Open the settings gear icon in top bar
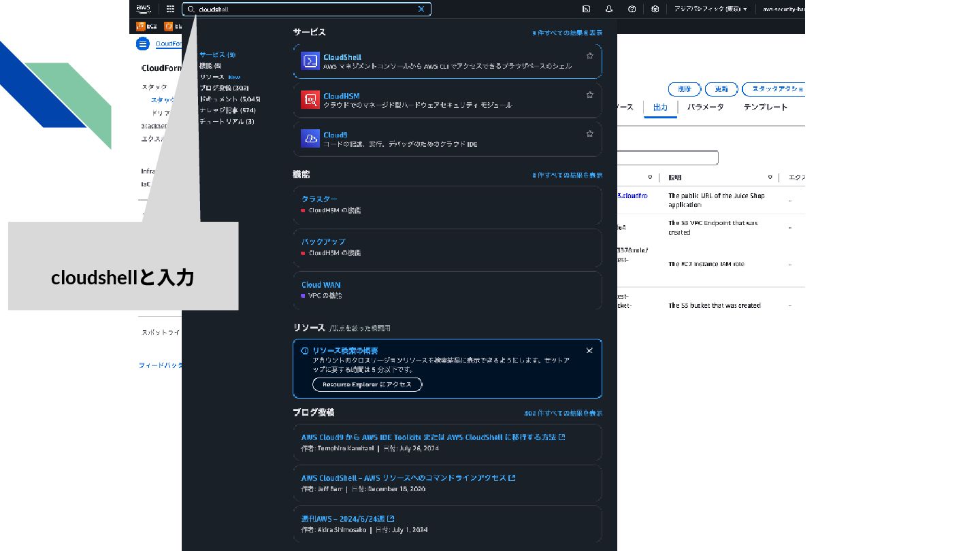 [x=655, y=9]
